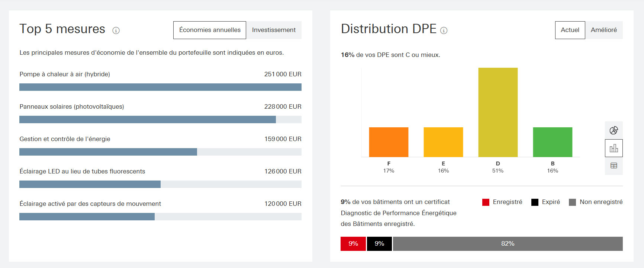Image resolution: width=644 pixels, height=268 pixels.
Task: Click the info icon beside Distribution DPE
Action: click(444, 31)
